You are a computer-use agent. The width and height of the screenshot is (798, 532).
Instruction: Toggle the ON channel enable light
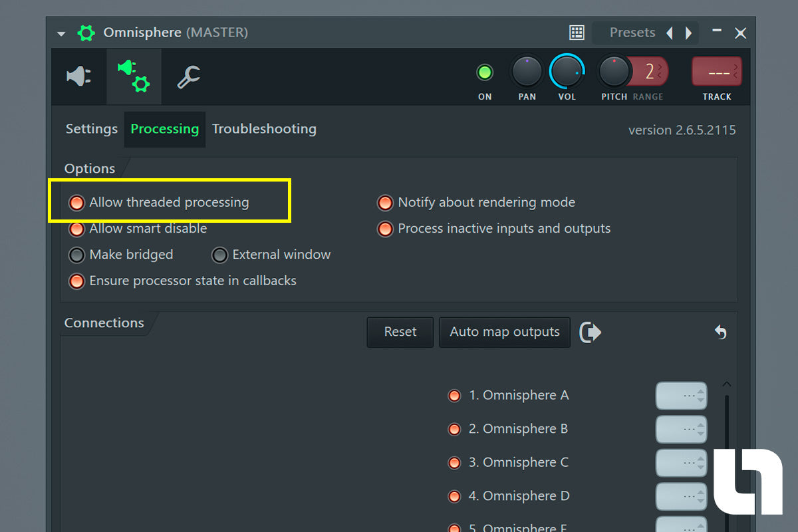[x=485, y=72]
